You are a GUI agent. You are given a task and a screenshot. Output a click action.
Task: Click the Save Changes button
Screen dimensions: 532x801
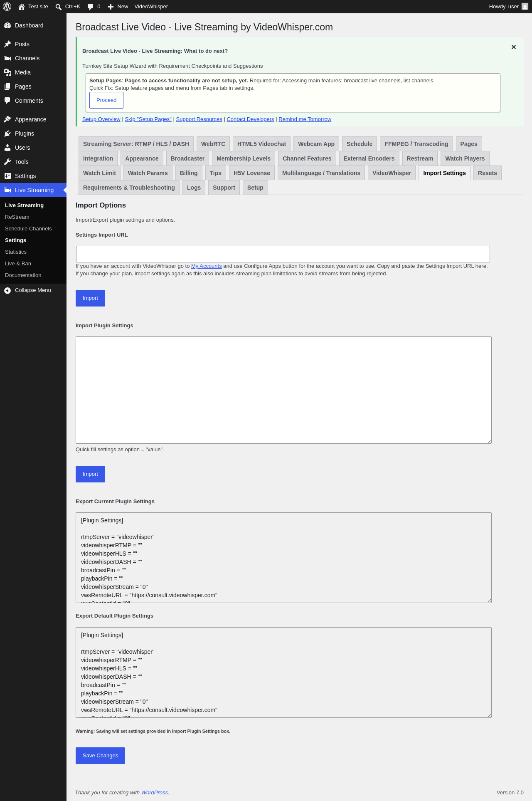pos(100,756)
